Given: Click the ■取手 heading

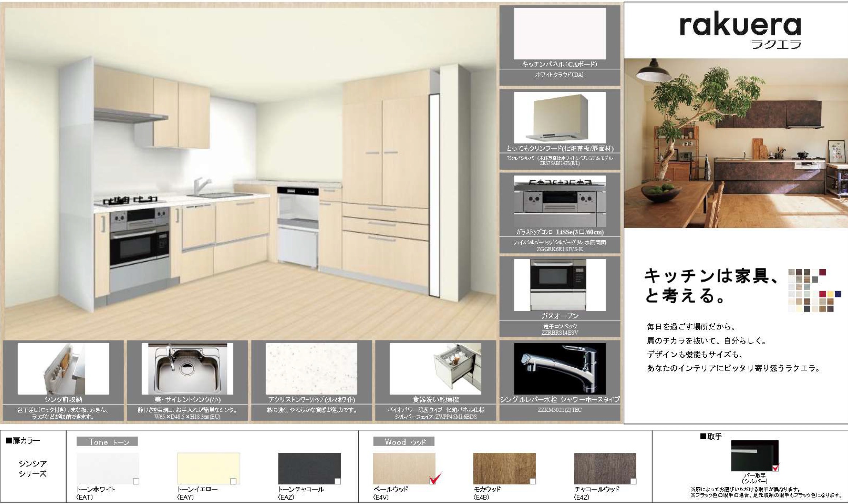Looking at the screenshot, I should pos(710,436).
